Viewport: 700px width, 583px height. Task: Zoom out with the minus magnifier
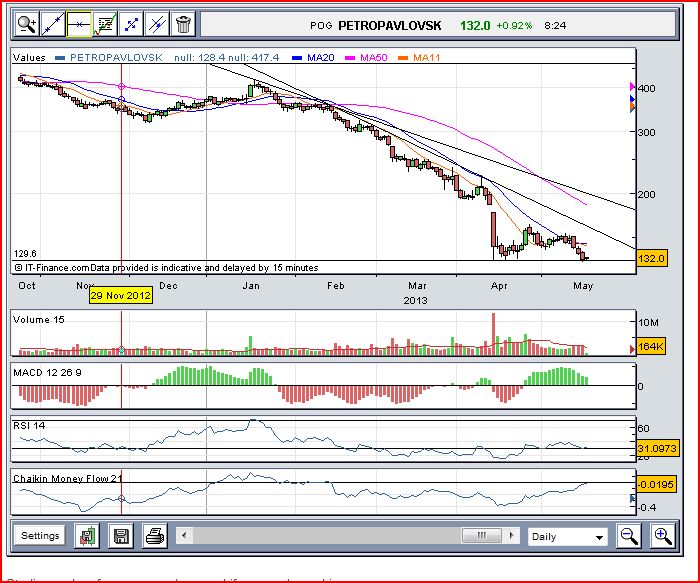pyautogui.click(x=629, y=536)
